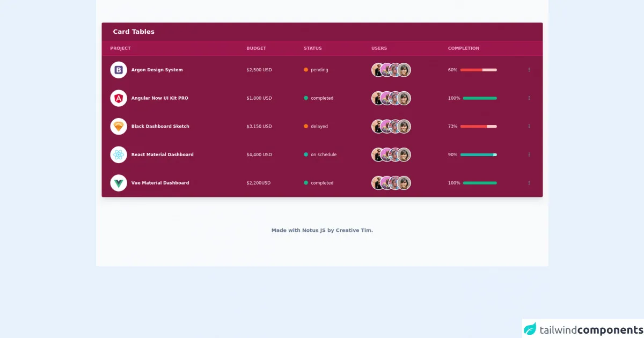
Task: Open the Creative Tim footer link
Action: click(x=354, y=230)
